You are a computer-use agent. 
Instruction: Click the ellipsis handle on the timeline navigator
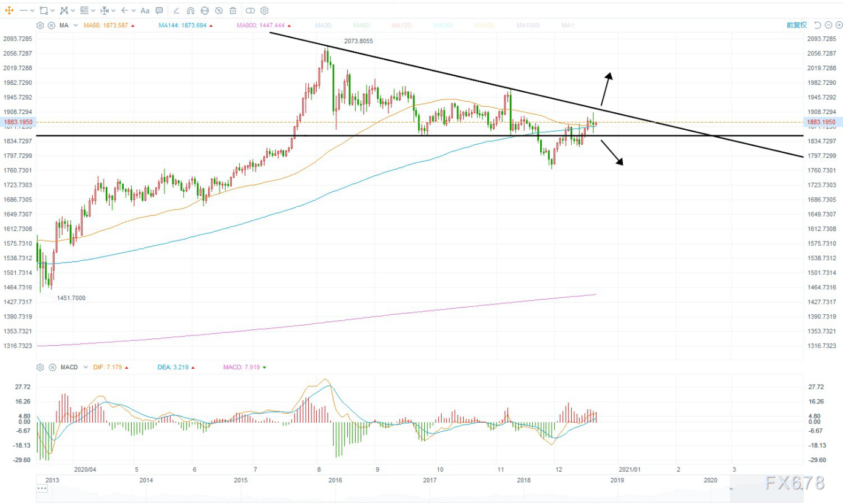[42, 488]
